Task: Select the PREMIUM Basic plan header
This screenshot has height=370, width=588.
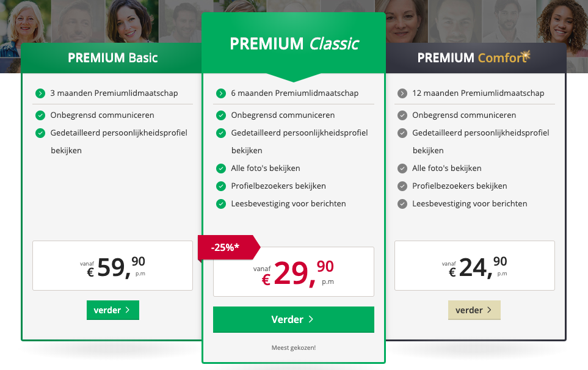Action: [112, 58]
